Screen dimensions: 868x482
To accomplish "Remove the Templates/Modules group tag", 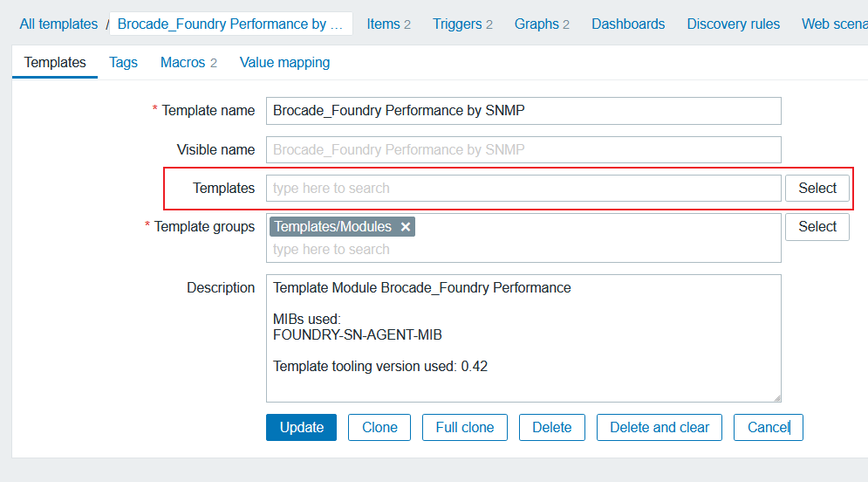I will point(406,227).
